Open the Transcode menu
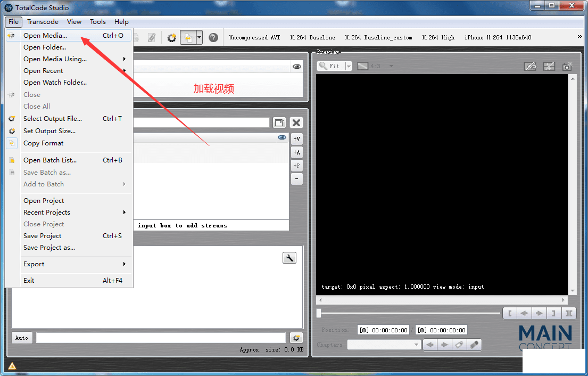The height and width of the screenshot is (376, 588). pos(43,22)
